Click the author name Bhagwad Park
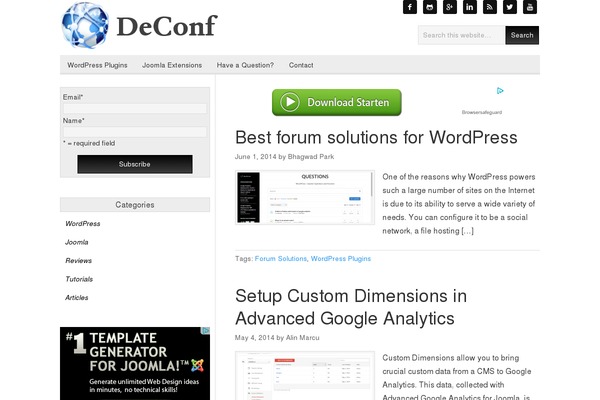Screen dimensions: 600x400 311,157
